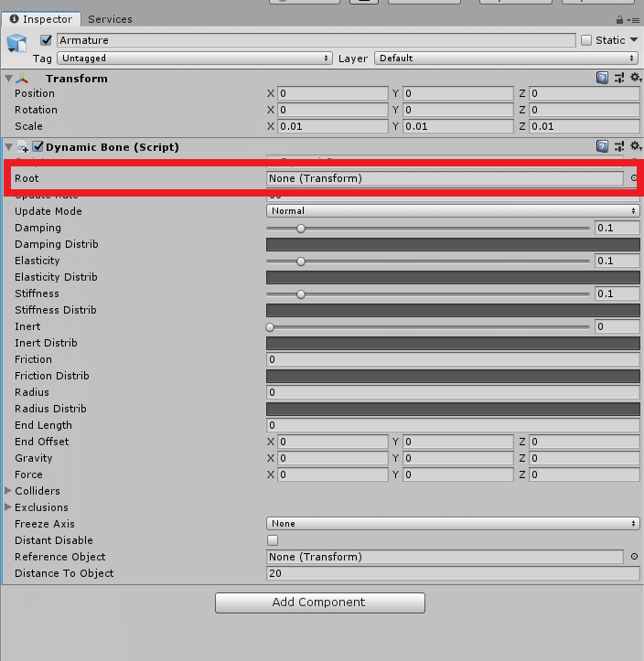Click the Position Z field
Image resolution: width=644 pixels, height=661 pixels.
click(585, 93)
